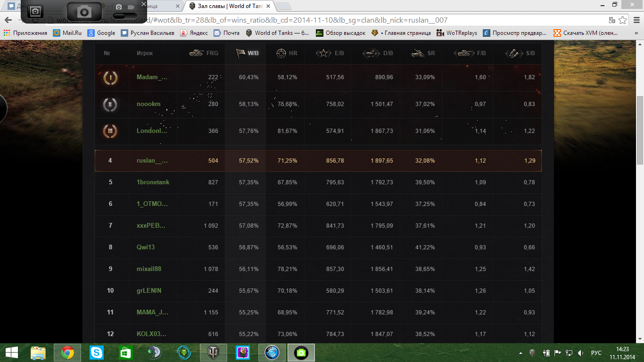
Task: Open World of Tanks taskbar icon
Action: pyautogui.click(x=214, y=353)
